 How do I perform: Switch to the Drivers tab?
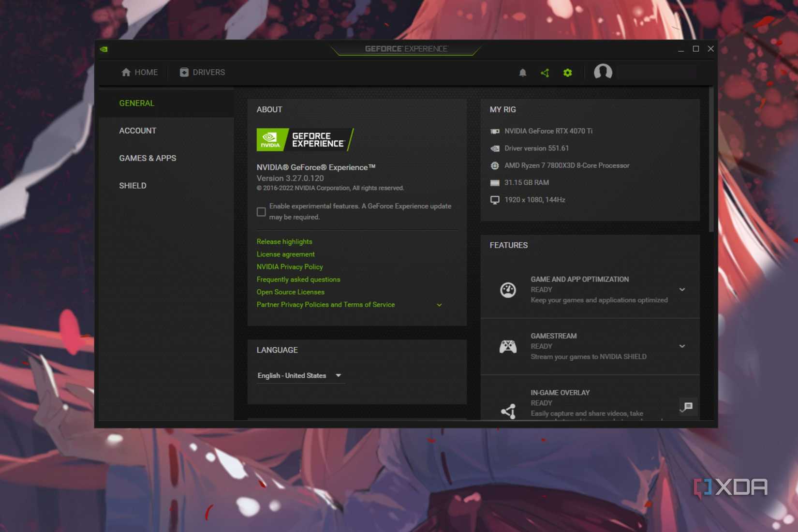pyautogui.click(x=202, y=72)
